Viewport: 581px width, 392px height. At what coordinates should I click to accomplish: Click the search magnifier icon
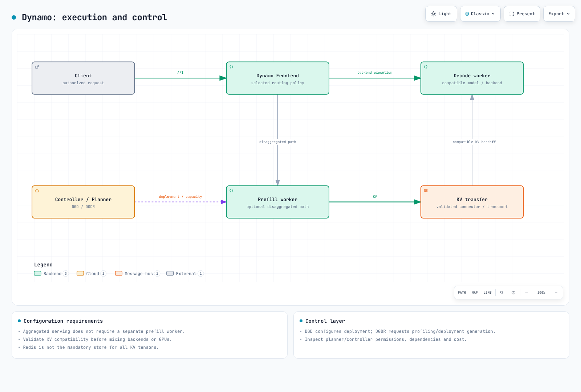coord(502,293)
